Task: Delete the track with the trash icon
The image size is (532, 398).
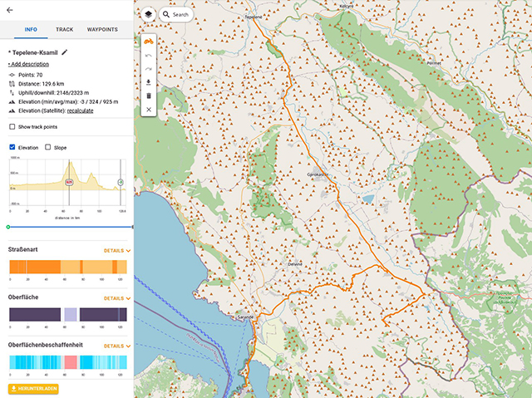Action: click(148, 96)
